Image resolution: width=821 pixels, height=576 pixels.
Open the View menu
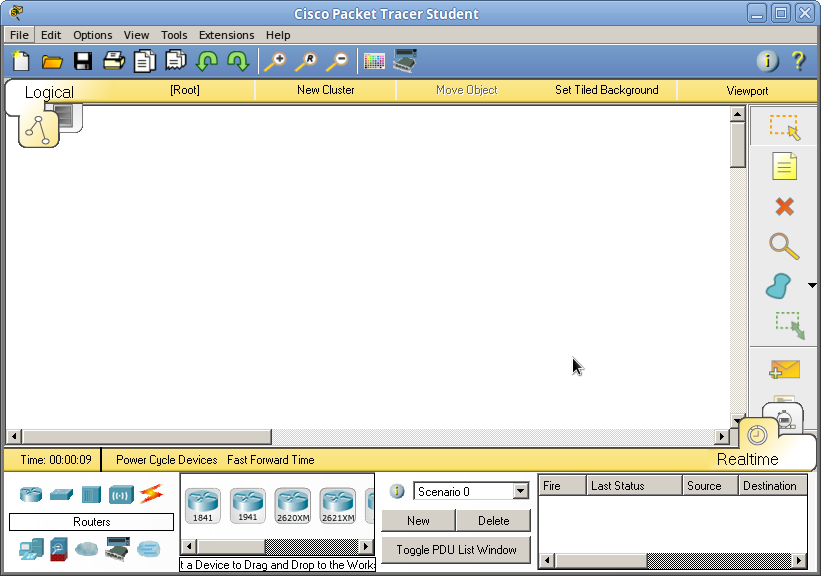pyautogui.click(x=136, y=35)
